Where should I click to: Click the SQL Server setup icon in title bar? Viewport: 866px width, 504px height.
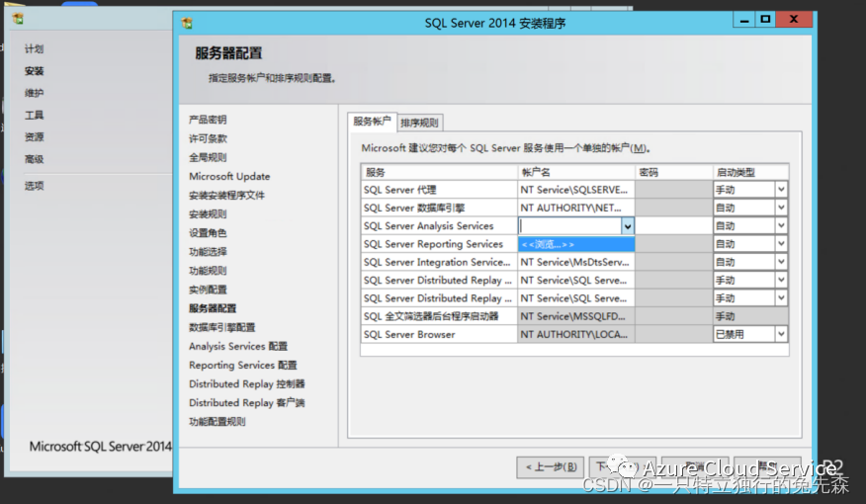pyautogui.click(x=187, y=23)
